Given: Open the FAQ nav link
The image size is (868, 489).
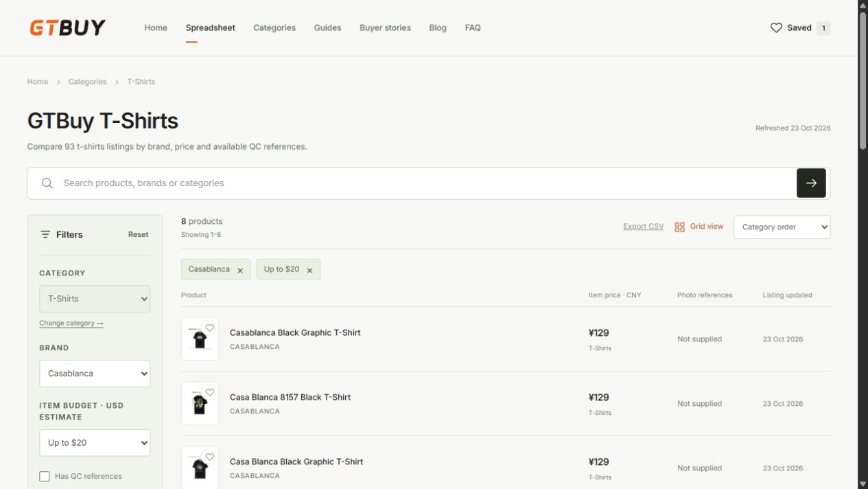Looking at the screenshot, I should 473,28.
